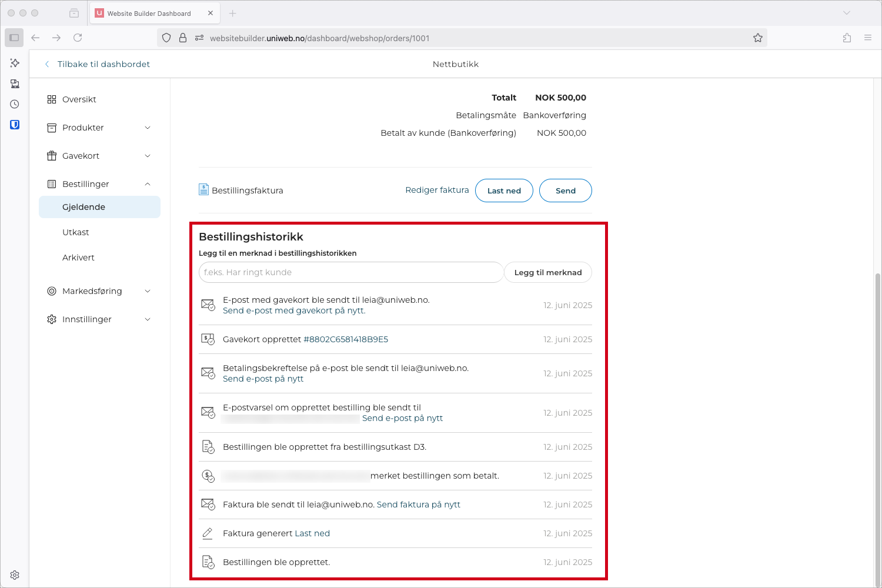Viewport: 882px width, 588px height.
Task: Click the Markedsføring target icon
Action: [52, 291]
